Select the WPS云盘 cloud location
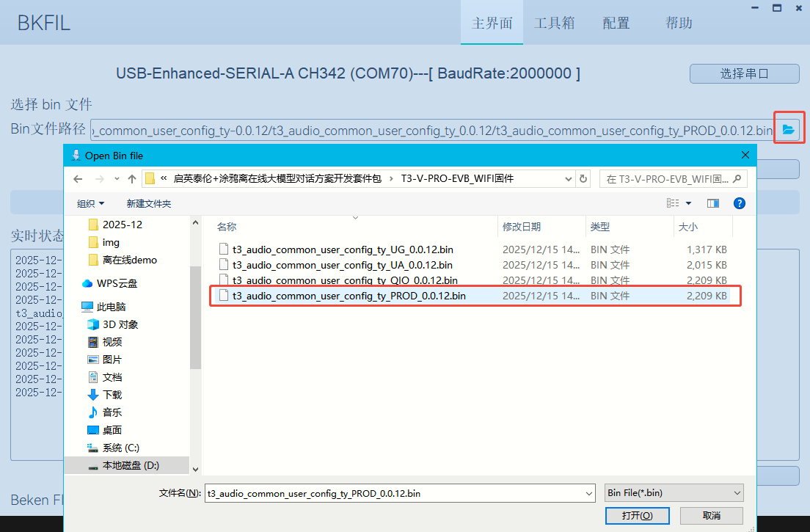This screenshot has width=810, height=532. (x=117, y=283)
